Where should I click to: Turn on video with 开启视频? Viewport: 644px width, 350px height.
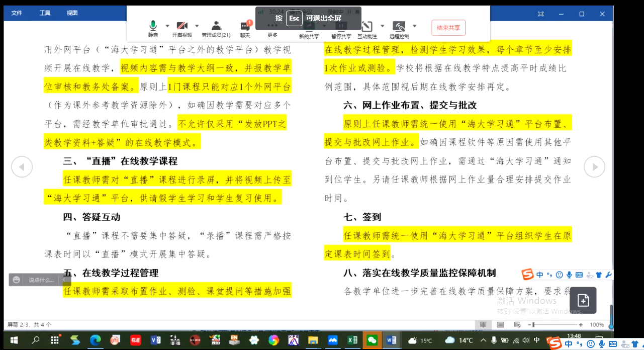tap(182, 29)
